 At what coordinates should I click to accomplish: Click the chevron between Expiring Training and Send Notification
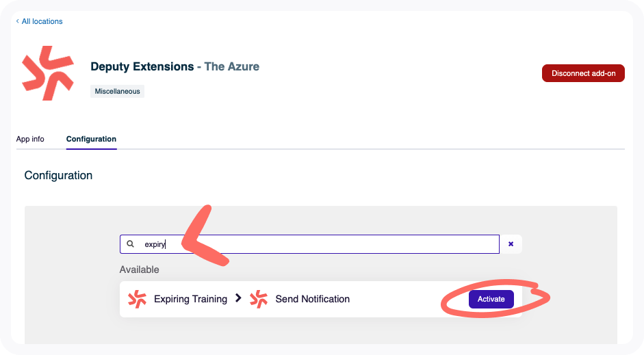coord(238,298)
